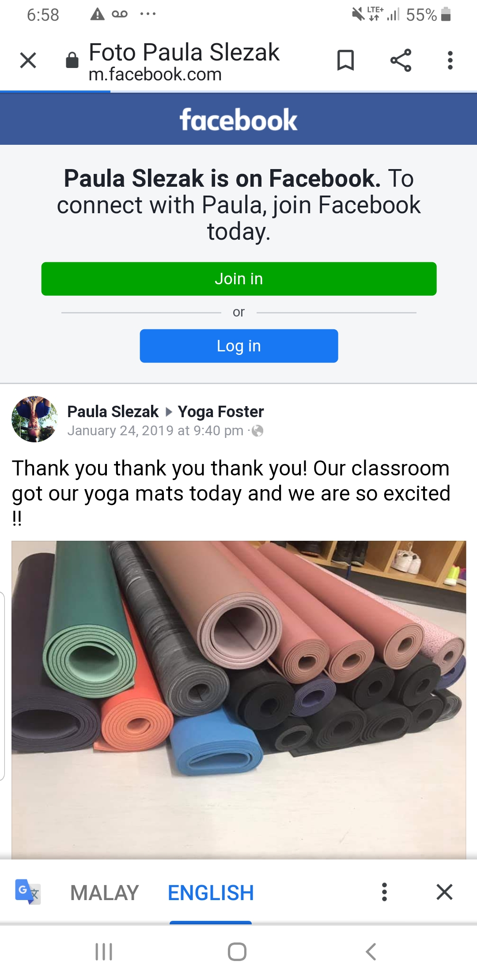477x980 pixels.
Task: Open the browser three-dot overflow menu
Action: [450, 60]
